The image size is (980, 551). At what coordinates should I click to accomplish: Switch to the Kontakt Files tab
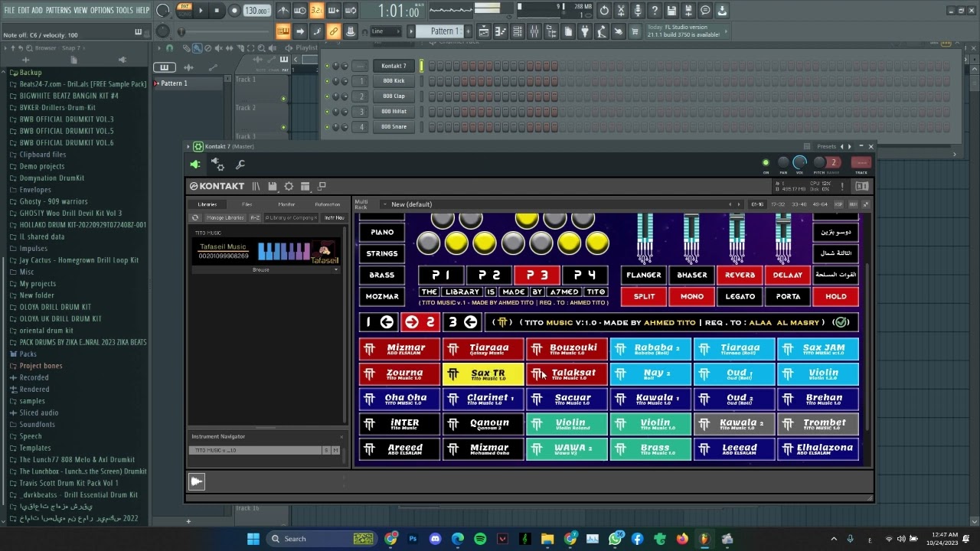click(x=247, y=204)
